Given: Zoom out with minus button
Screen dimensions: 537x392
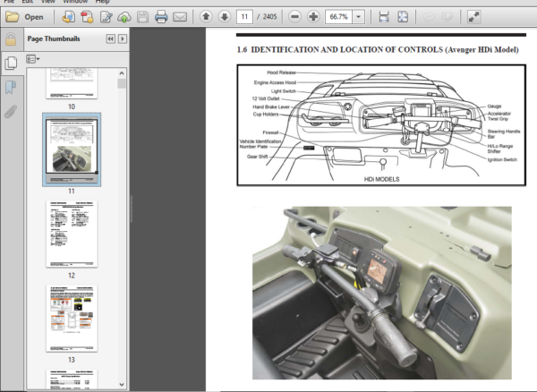Looking at the screenshot, I should click(294, 16).
